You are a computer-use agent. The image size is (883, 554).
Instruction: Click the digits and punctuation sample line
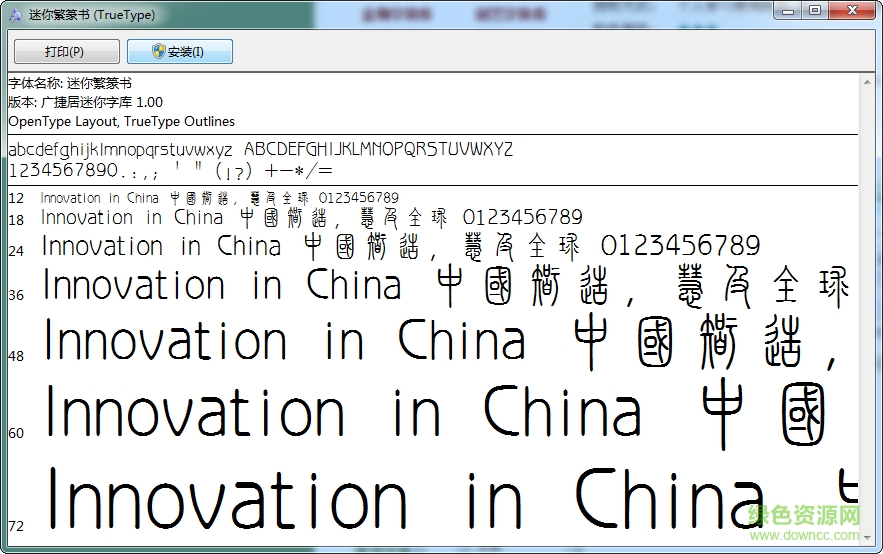click(170, 170)
